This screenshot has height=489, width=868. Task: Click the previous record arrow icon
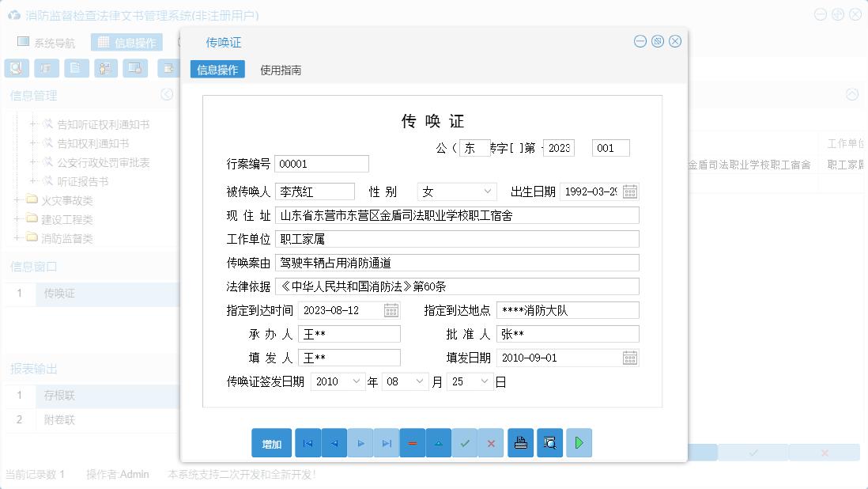pyautogui.click(x=334, y=442)
